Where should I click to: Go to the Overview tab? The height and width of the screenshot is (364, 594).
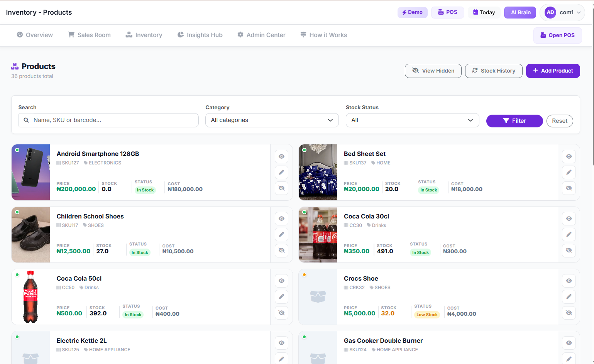click(x=35, y=35)
